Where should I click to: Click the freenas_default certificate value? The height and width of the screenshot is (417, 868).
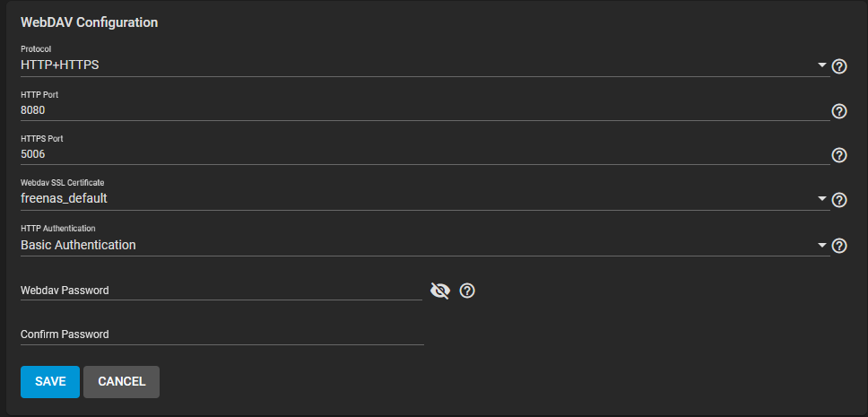pyautogui.click(x=64, y=198)
